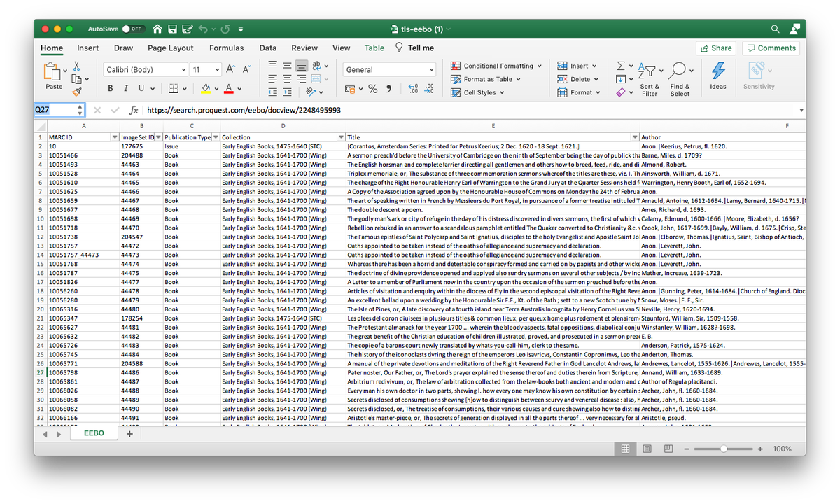Move the zoom slider handle
840x504 pixels.
pos(724,449)
